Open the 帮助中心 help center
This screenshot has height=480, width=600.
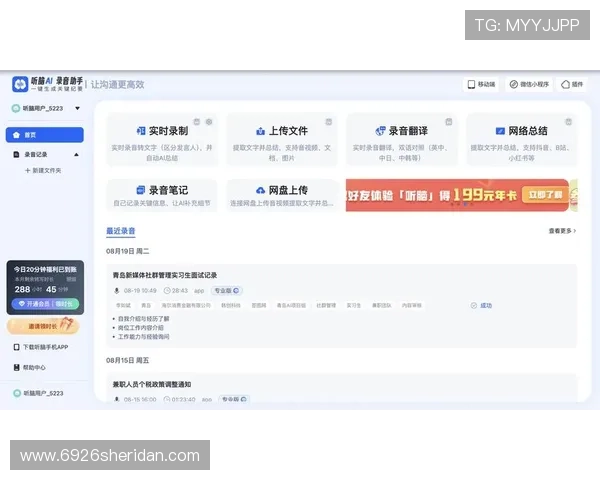29,367
